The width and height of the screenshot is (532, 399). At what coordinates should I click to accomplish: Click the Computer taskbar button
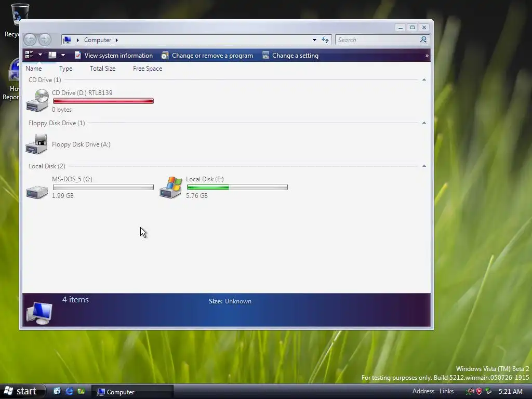coord(132,392)
